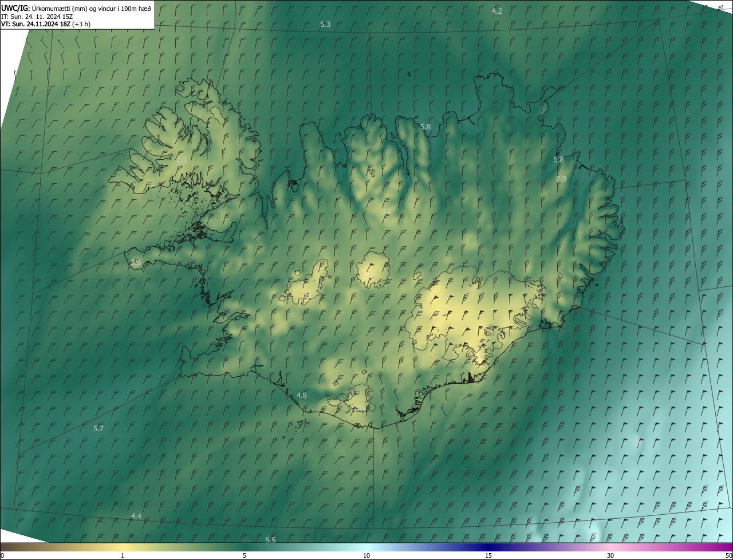Viewport: 733px width, 560px height.
Task: Click the 4.4 value label on the map
Action: coord(136,516)
